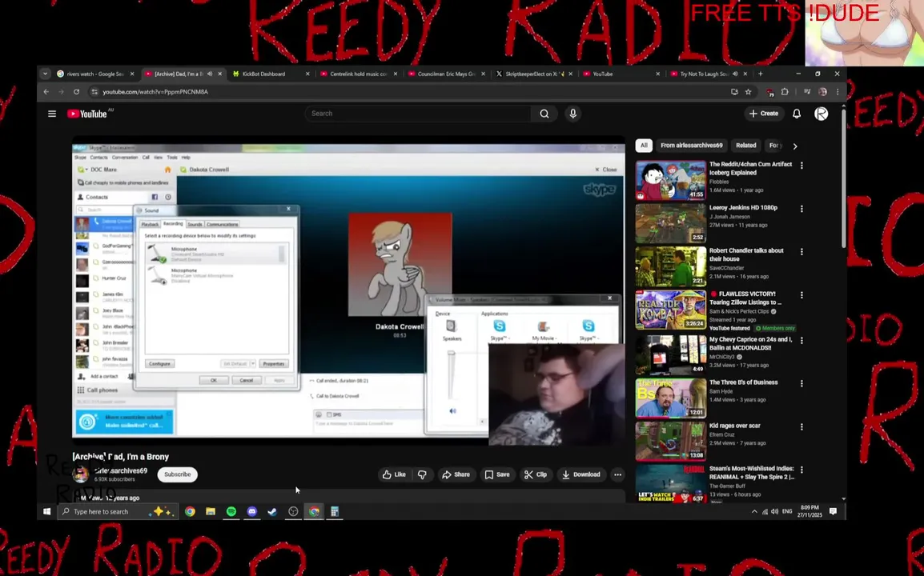Mute the Archive Dad I'm a Brony tab
Viewport: 924px width, 576px height.
(x=210, y=74)
